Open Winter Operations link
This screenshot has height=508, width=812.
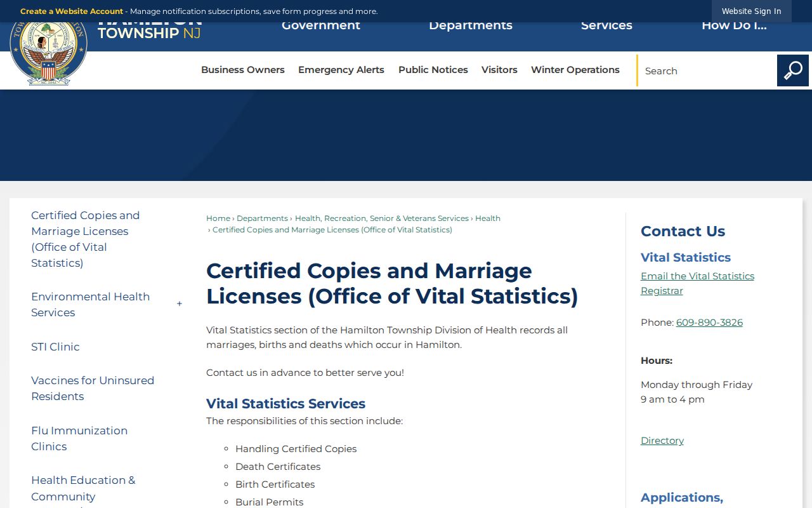(x=575, y=70)
